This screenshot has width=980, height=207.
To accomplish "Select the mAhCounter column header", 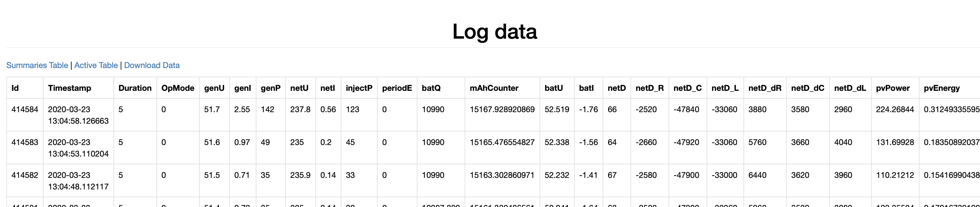I will point(494,88).
